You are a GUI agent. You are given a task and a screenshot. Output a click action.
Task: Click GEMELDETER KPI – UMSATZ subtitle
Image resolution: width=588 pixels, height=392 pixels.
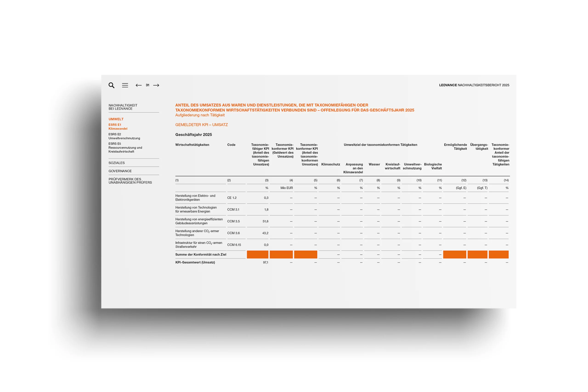(x=201, y=125)
